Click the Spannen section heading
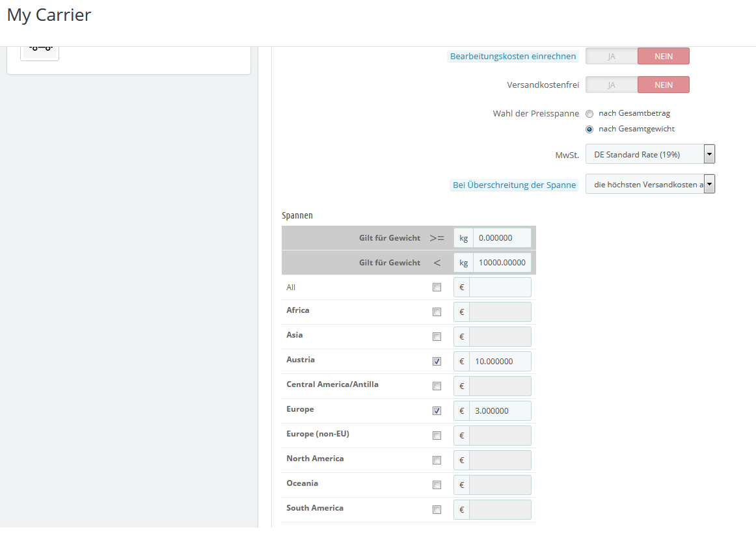This screenshot has height=536, width=756. coord(297,215)
